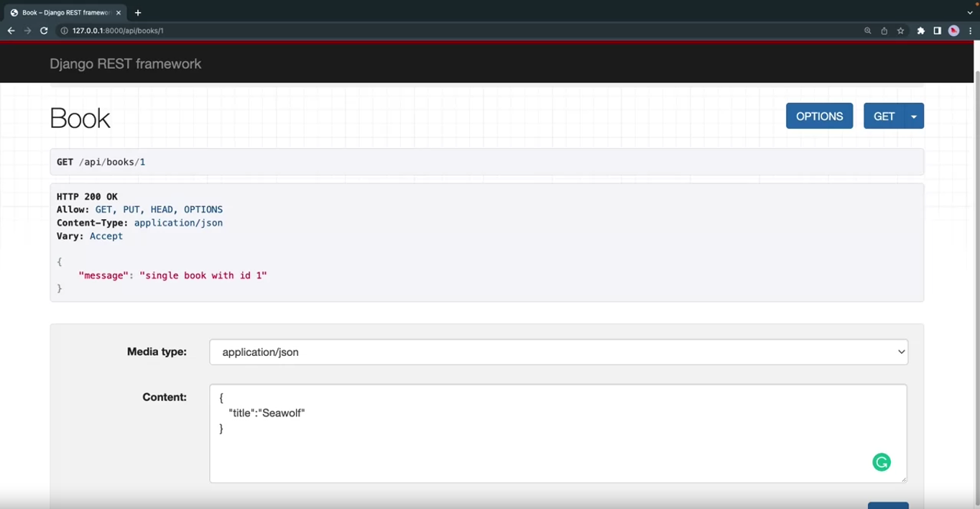Click the address bar URL field
The height and width of the screenshot is (509, 980).
431,31
